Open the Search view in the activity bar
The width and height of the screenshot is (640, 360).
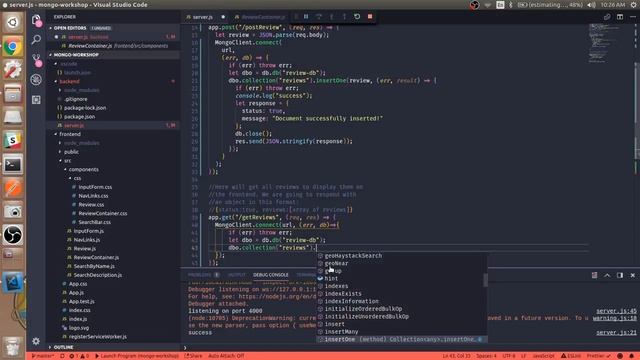36,40
